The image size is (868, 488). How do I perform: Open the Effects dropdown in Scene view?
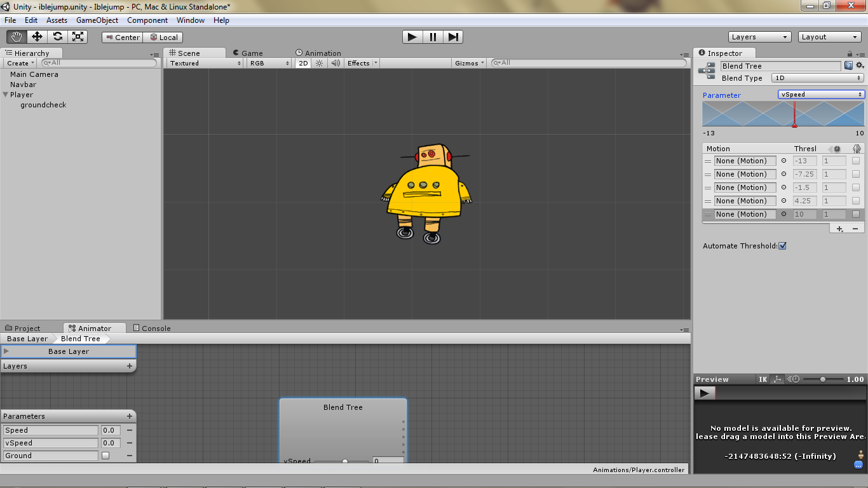(362, 63)
